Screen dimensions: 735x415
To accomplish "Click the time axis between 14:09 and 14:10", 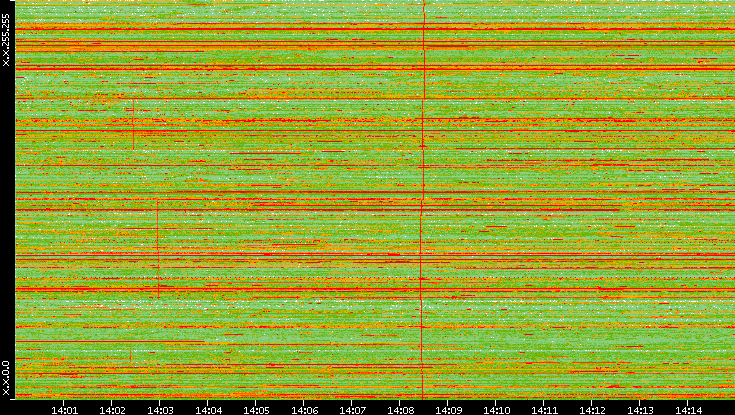I will tap(473, 409).
